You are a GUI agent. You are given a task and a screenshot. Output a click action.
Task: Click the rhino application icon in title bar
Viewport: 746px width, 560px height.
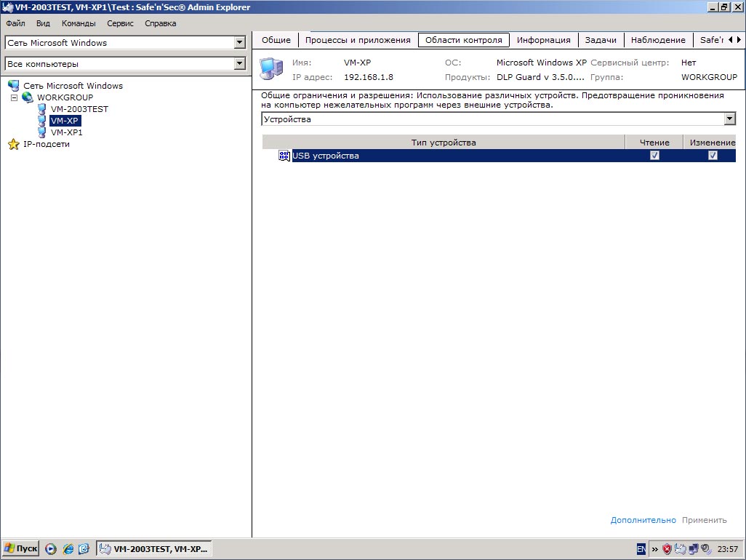tap(7, 7)
